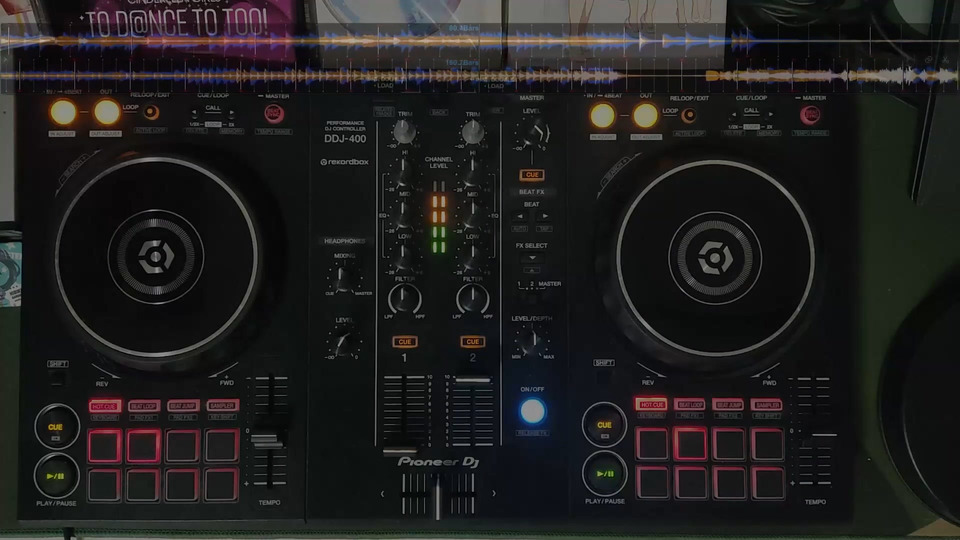Select BEAT JUMP pad mode on right deck

729,404
